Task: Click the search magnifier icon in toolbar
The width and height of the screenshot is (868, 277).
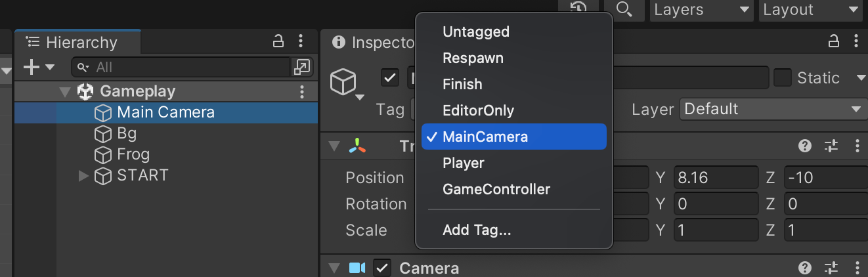Action: (x=624, y=9)
